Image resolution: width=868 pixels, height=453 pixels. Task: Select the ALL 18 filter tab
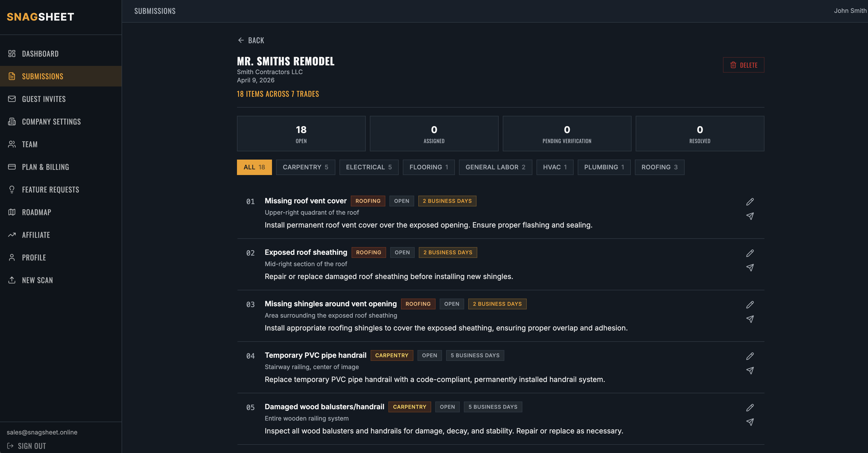coord(254,167)
